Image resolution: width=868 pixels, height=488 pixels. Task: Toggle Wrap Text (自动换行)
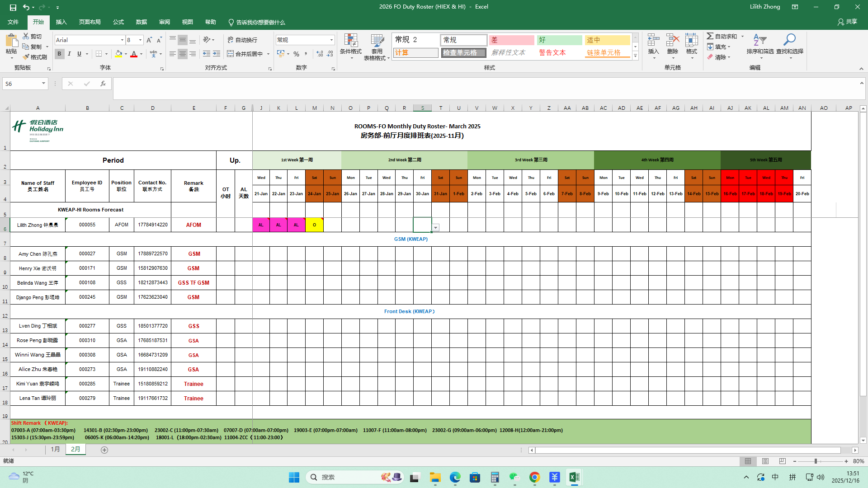242,40
